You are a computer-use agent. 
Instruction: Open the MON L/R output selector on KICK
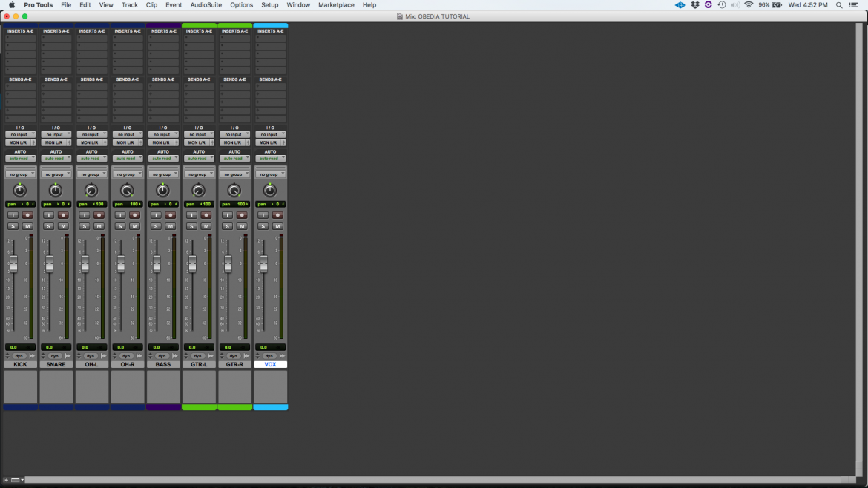point(20,142)
